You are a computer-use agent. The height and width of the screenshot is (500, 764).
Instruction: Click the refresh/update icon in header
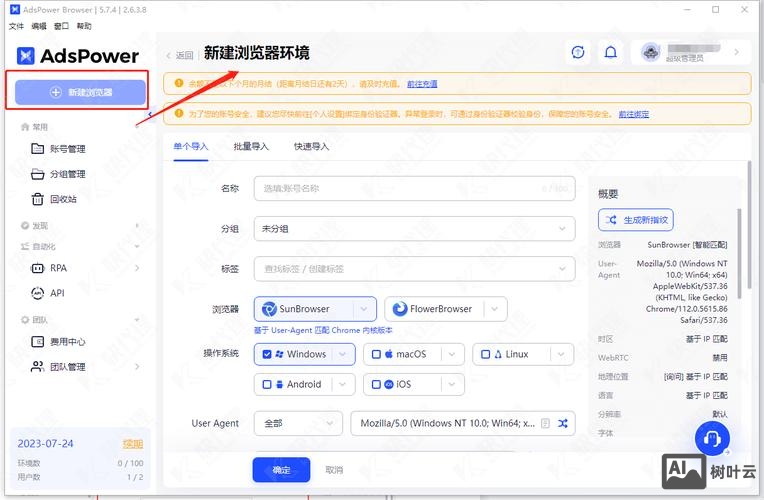click(x=578, y=52)
